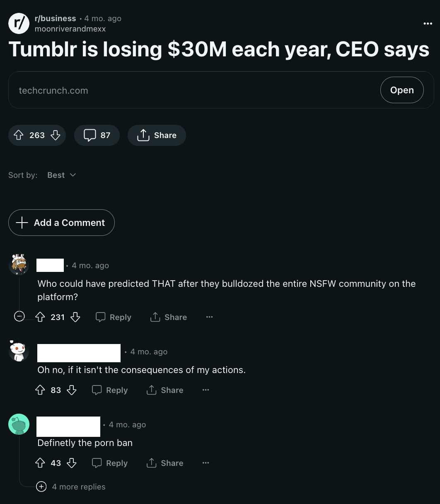Downvote the comment with 231 points
440x504 pixels.
[75, 317]
